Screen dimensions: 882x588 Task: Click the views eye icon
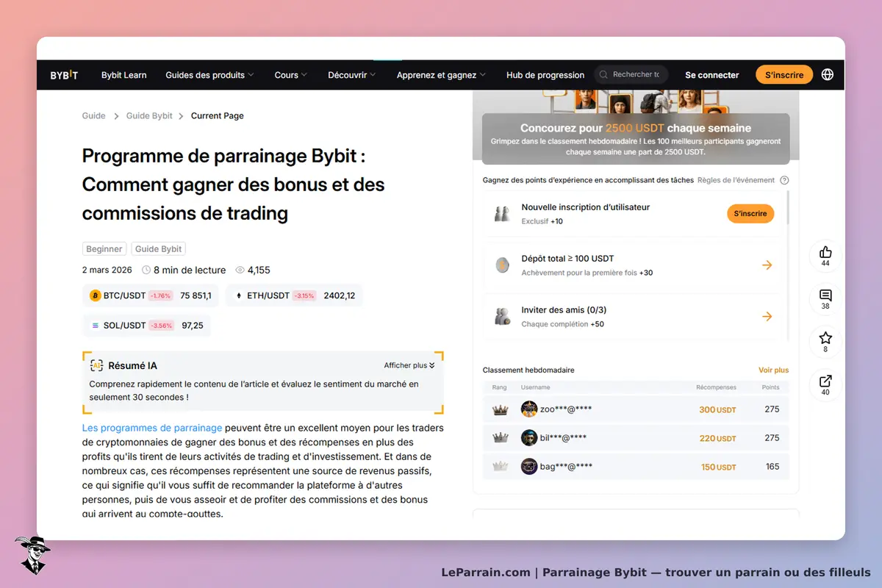click(240, 270)
